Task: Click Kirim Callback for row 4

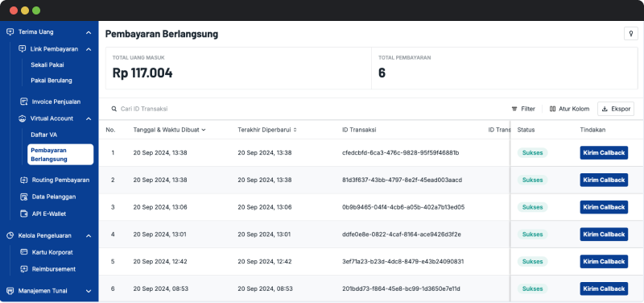Action: pyautogui.click(x=604, y=235)
